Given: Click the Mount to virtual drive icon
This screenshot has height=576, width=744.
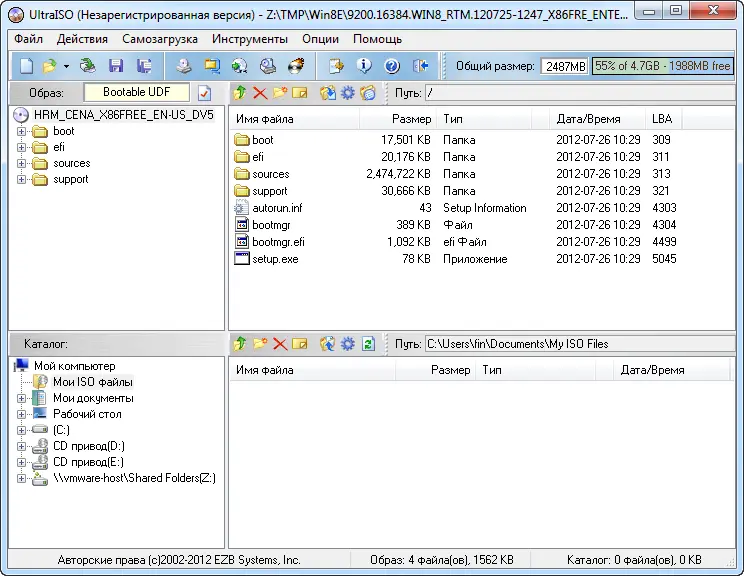Looking at the screenshot, I should [268, 66].
